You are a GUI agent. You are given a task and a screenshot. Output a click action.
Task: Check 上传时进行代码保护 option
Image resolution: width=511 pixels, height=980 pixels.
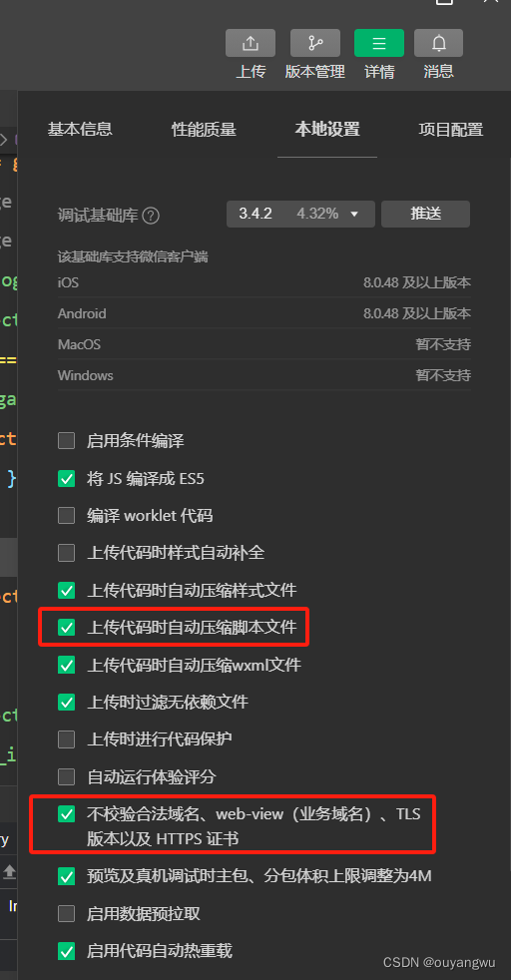pyautogui.click(x=66, y=739)
